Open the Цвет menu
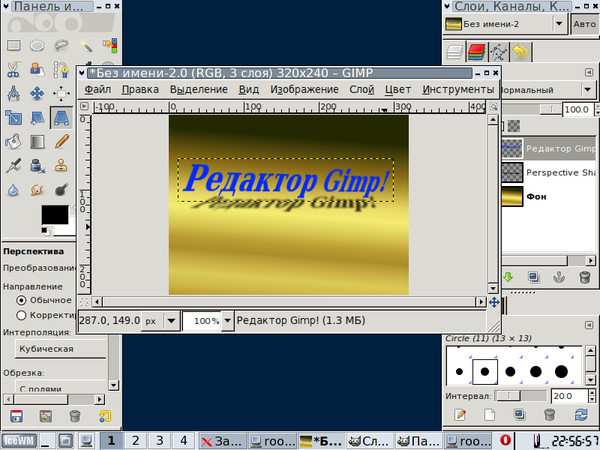Viewport: 600px width, 450px height. pos(398,90)
